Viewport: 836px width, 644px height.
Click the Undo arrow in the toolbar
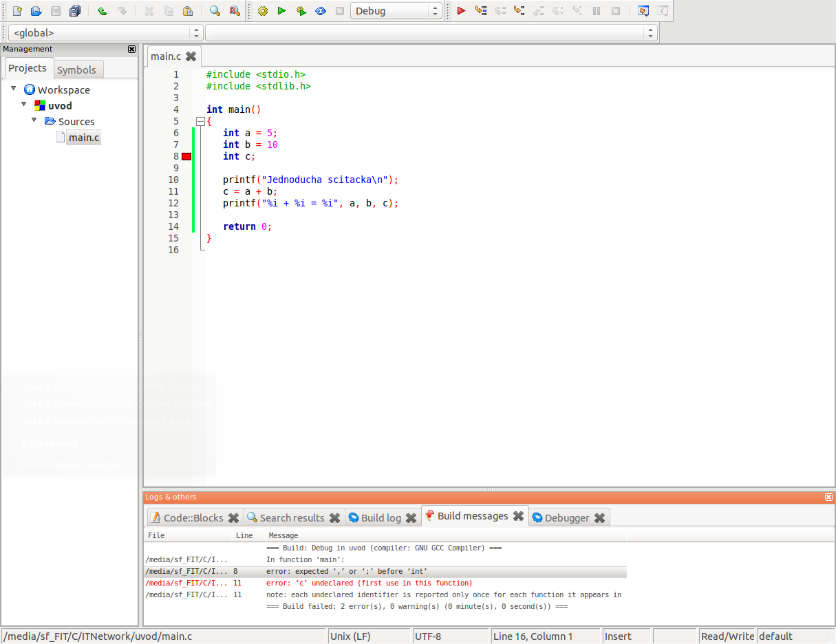[x=100, y=10]
